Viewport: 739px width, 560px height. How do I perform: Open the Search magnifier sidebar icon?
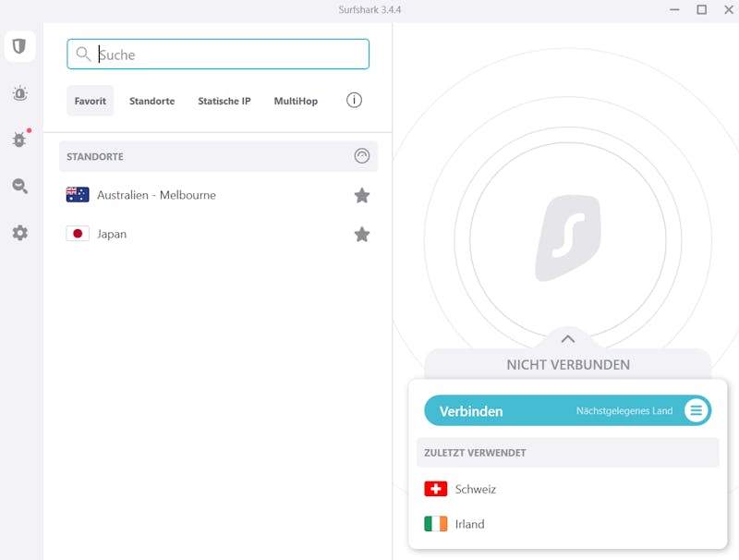point(19,186)
